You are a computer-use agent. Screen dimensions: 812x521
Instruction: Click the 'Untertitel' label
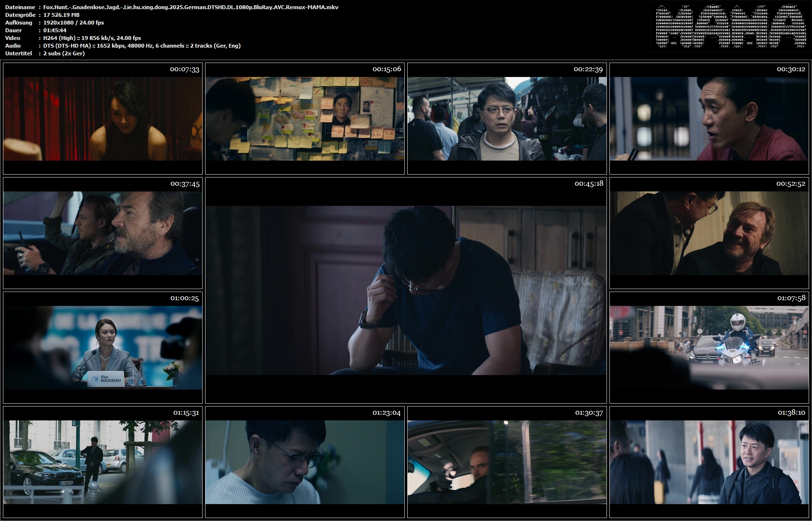(x=19, y=53)
